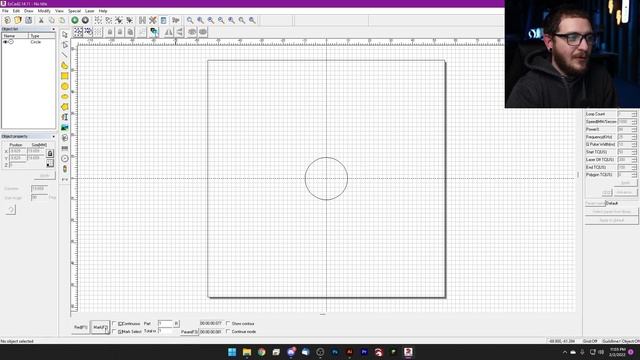Click the R button beside Part field

[x=176, y=324]
